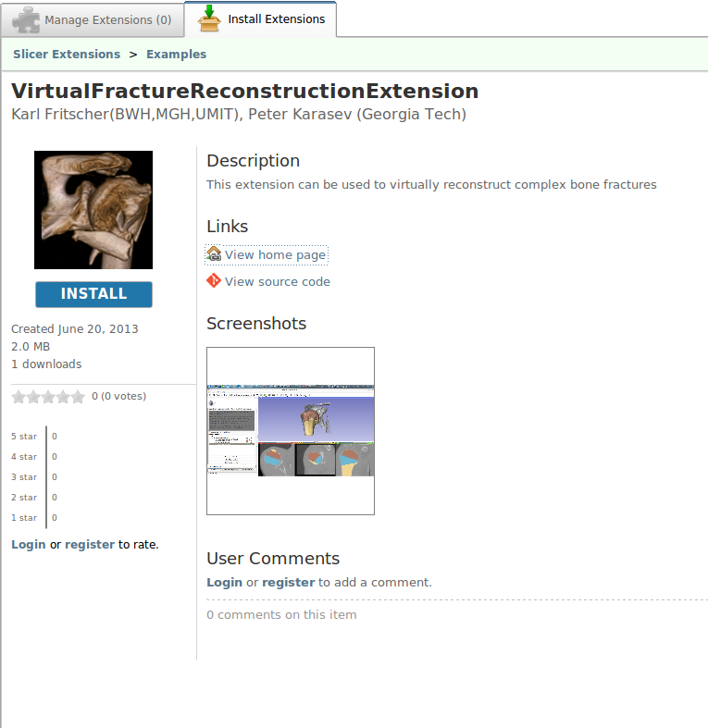Click the puzzle piece Manage Extensions icon

[26, 19]
